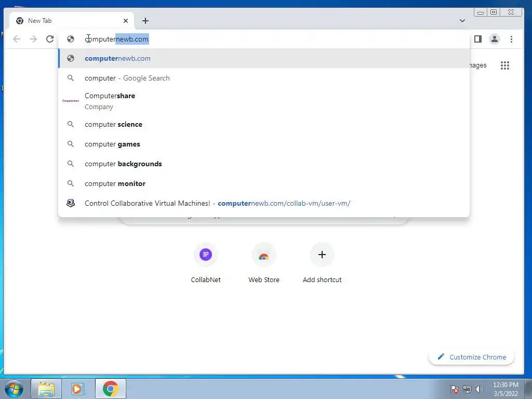532x399 pixels.
Task: Click the taskbar clock showing 12:30 PM
Action: (506, 389)
